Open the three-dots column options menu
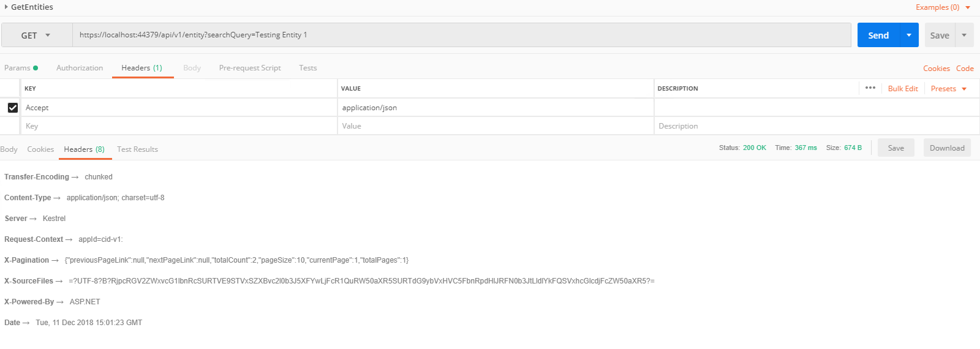This screenshot has width=980, height=349. point(870,88)
